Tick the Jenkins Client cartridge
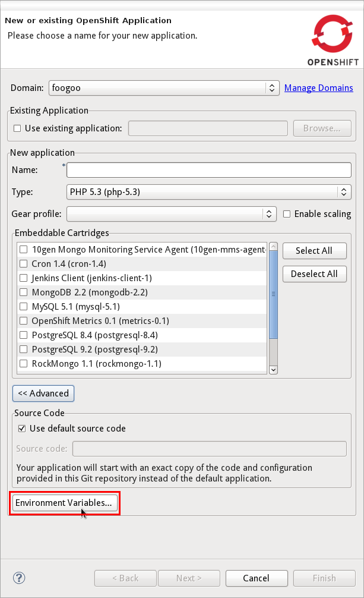The height and width of the screenshot is (598, 364). pyautogui.click(x=24, y=278)
